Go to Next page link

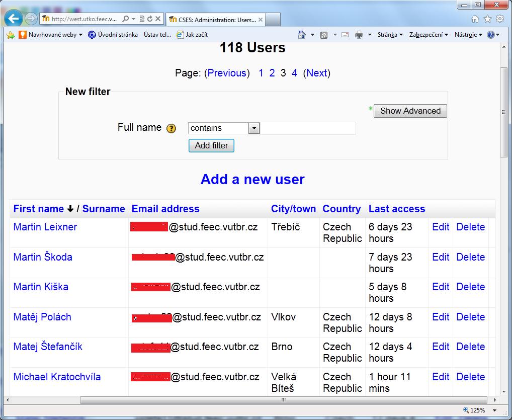tap(317, 73)
